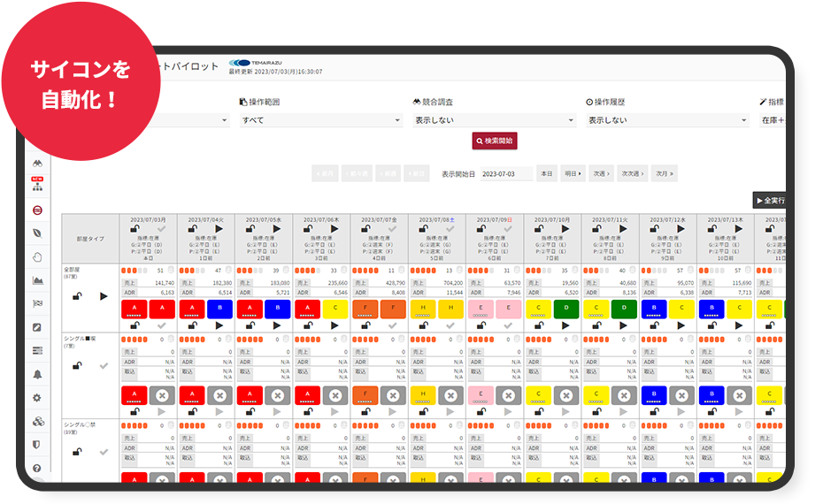Image resolution: width=823 pixels, height=504 pixels.
Task: Click checkmark icon in 2023/07/03 column header
Action: (161, 229)
